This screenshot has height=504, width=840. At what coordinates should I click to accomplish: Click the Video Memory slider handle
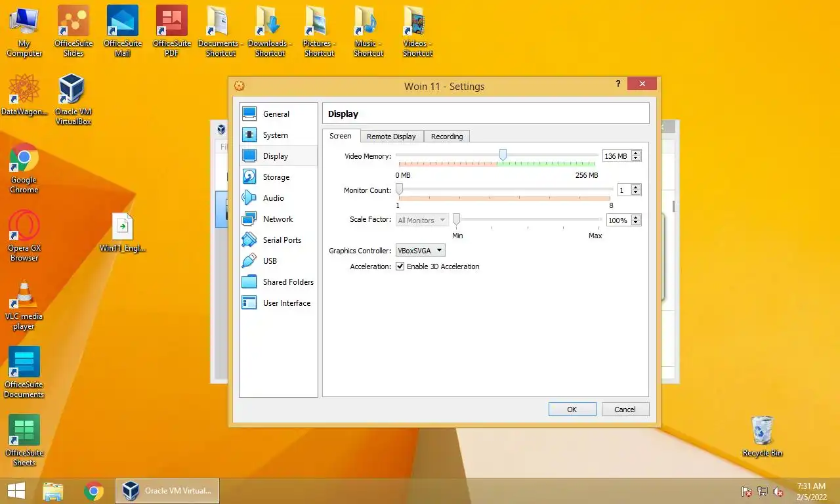(x=503, y=154)
